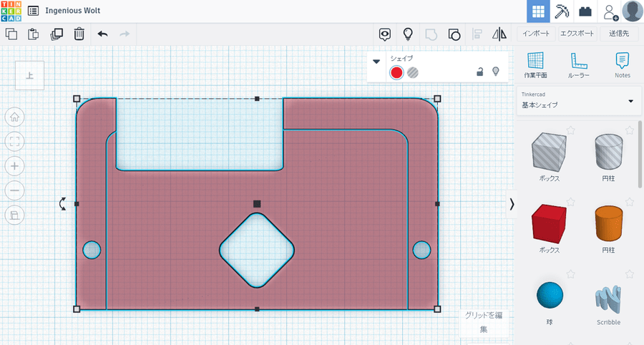Click the Group shapes icon

(x=431, y=34)
